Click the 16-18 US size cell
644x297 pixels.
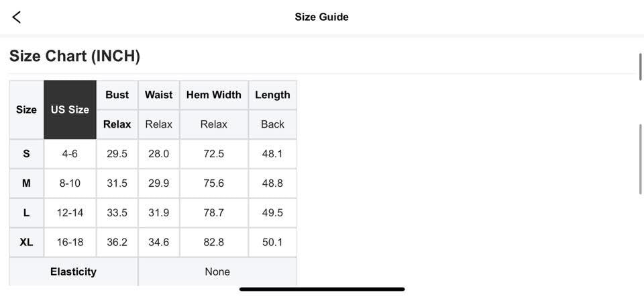(70, 242)
